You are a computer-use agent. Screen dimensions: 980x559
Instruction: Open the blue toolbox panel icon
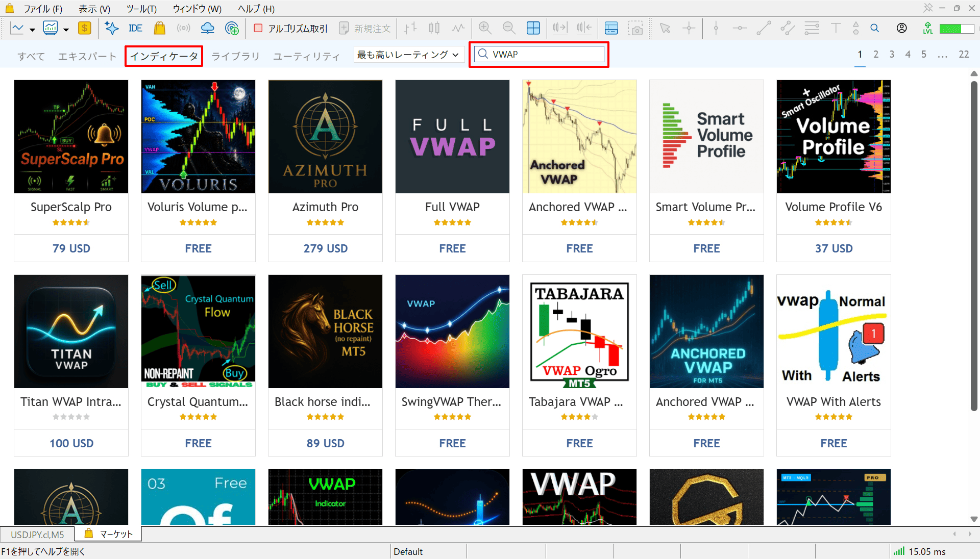pos(611,28)
